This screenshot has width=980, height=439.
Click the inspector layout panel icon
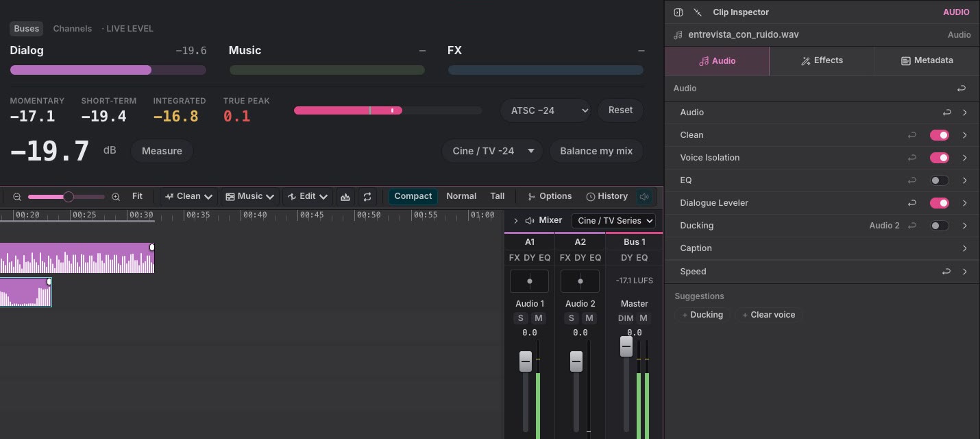coord(678,12)
